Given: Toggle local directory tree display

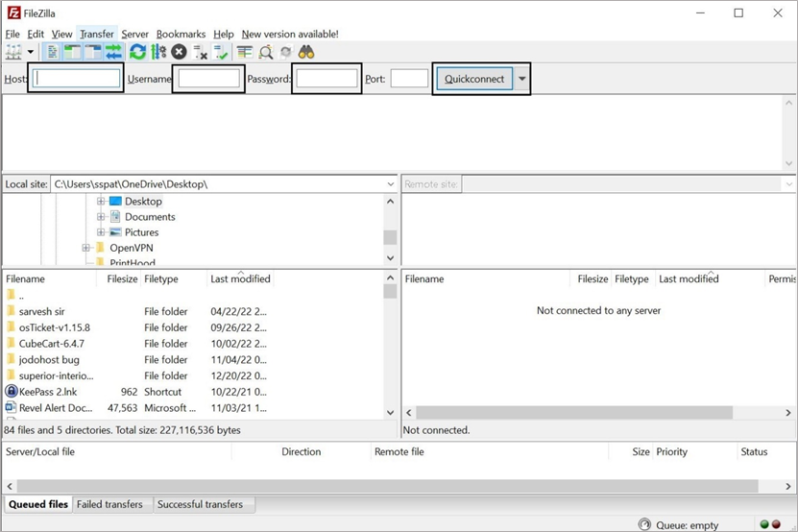Looking at the screenshot, I should (x=73, y=52).
